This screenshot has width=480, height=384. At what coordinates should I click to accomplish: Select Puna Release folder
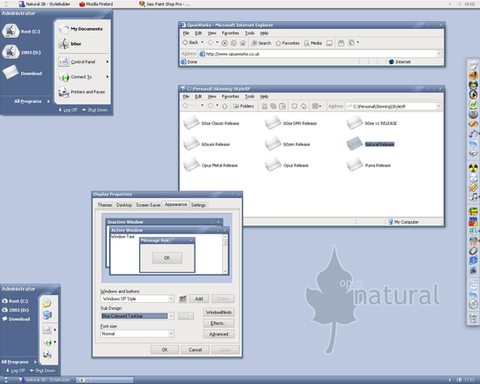pos(369,165)
